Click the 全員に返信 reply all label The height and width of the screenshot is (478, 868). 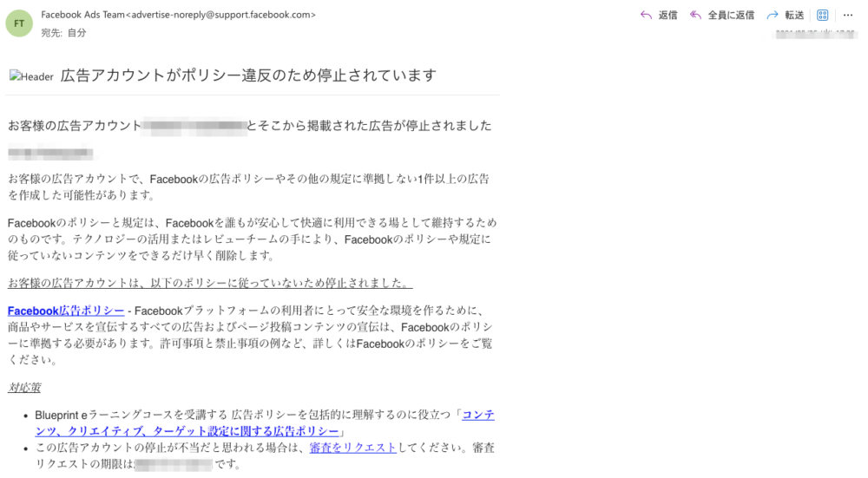(x=731, y=16)
